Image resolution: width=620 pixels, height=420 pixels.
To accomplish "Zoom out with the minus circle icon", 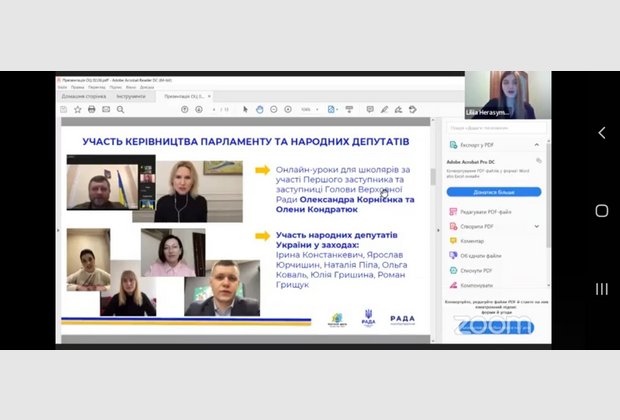I will coord(274,109).
